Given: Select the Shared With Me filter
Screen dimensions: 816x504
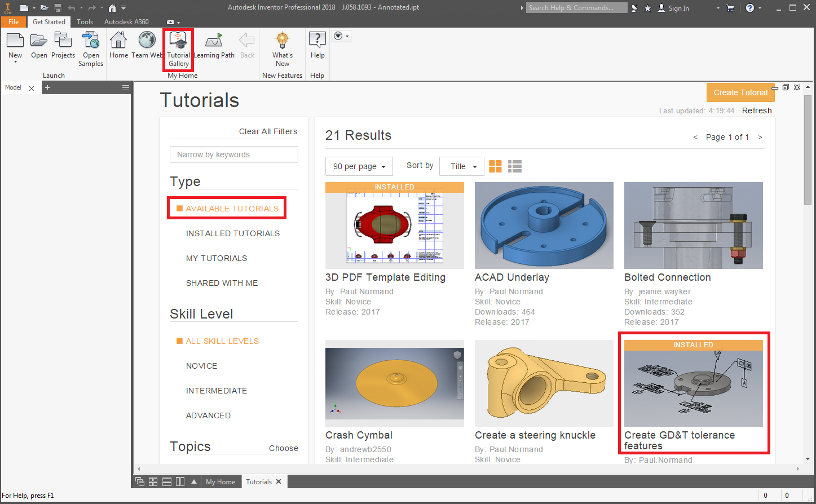Looking at the screenshot, I should (x=222, y=283).
